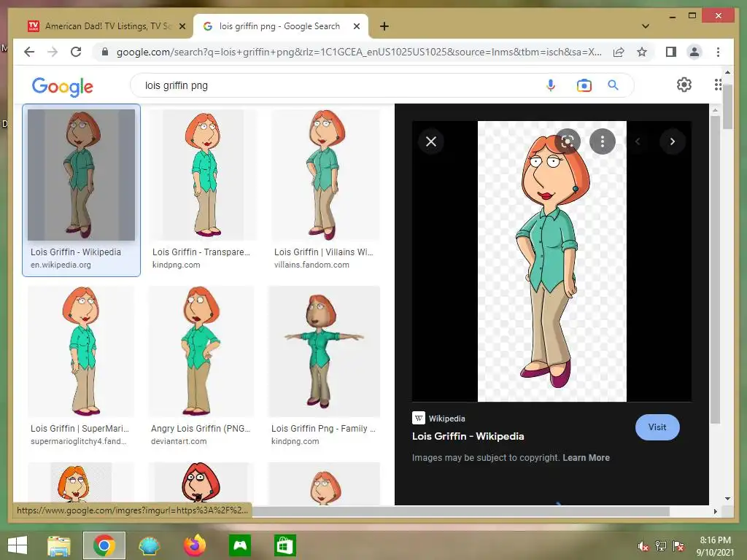The width and height of the screenshot is (747, 560).
Task: Click the en.wikipedia.org source text
Action: click(x=61, y=265)
